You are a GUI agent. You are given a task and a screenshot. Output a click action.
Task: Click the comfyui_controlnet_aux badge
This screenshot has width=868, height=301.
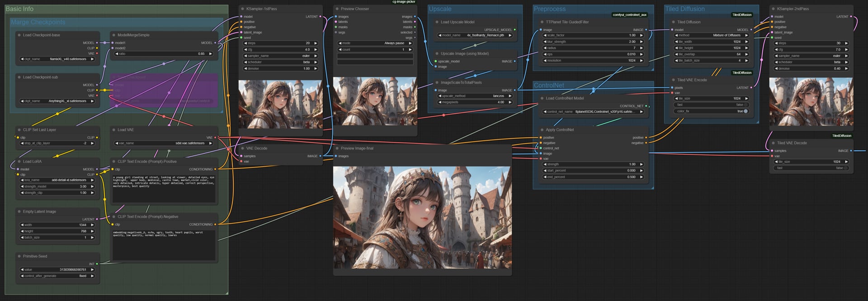(629, 14)
